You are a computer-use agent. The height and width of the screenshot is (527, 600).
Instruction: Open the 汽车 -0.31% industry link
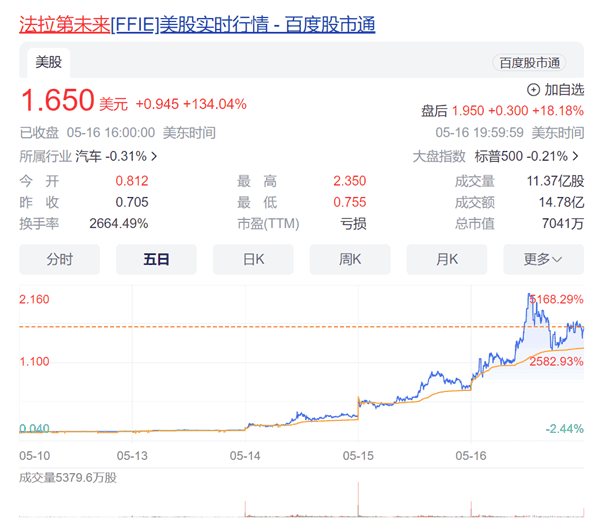point(111,156)
